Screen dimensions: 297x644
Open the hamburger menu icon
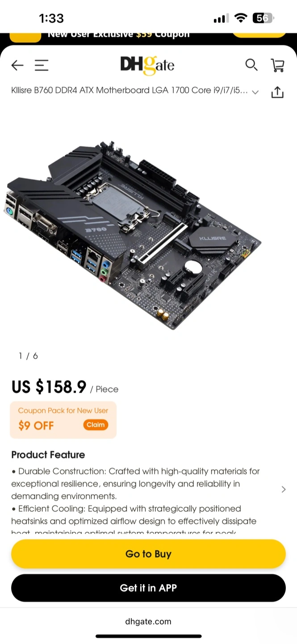pos(42,65)
